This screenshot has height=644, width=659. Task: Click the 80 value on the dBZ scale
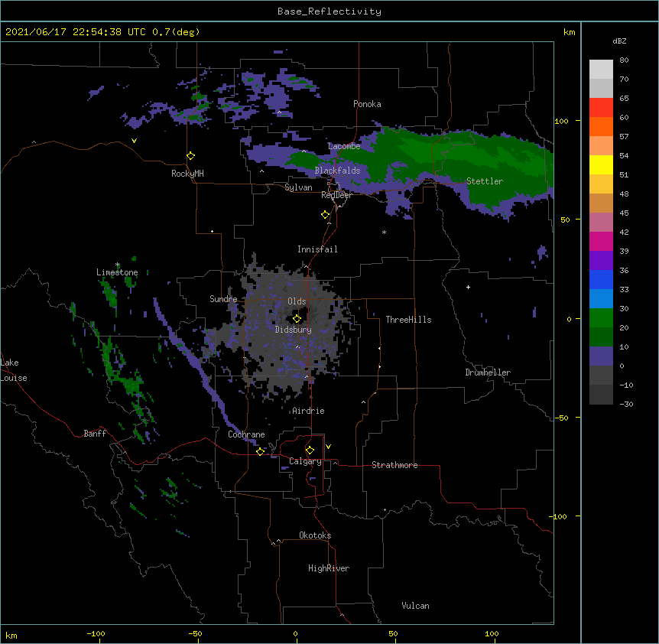click(624, 60)
